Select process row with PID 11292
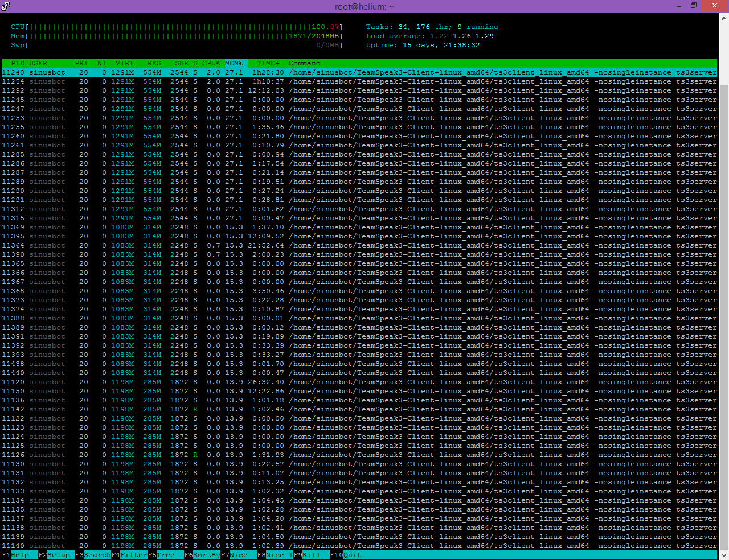Viewport: 729px width, 560px height. click(x=359, y=90)
